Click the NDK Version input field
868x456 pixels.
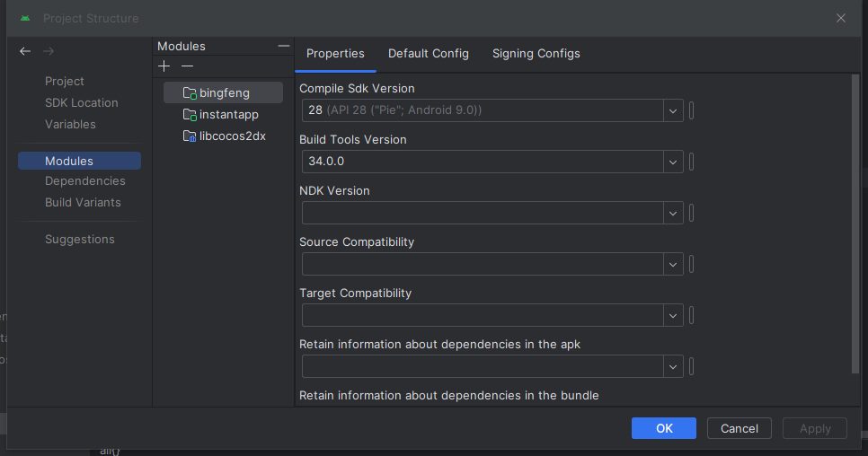point(483,213)
